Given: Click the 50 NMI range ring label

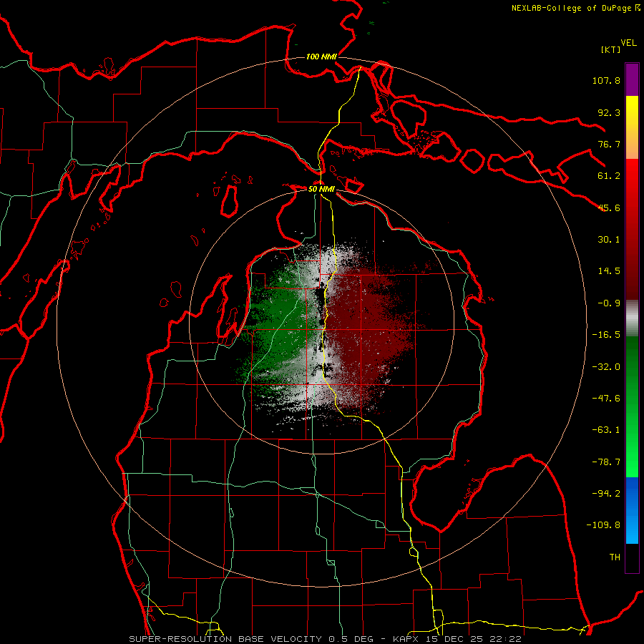Looking at the screenshot, I should click(321, 189).
